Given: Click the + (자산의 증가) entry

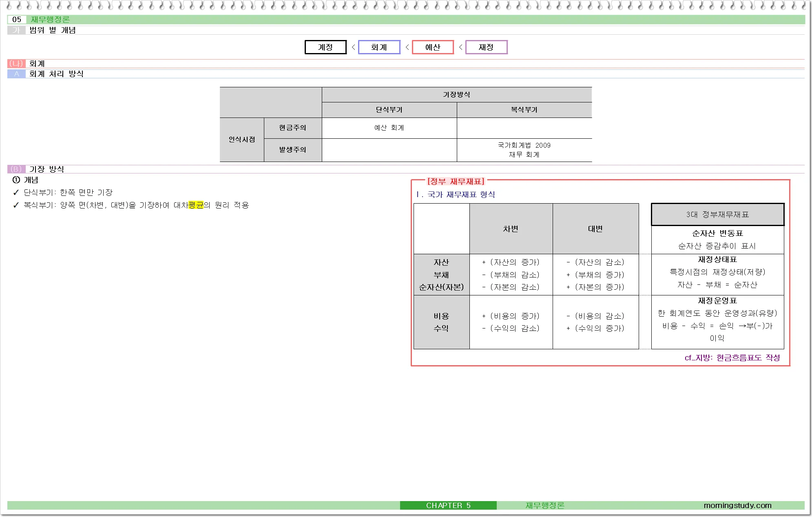Looking at the screenshot, I should (511, 262).
